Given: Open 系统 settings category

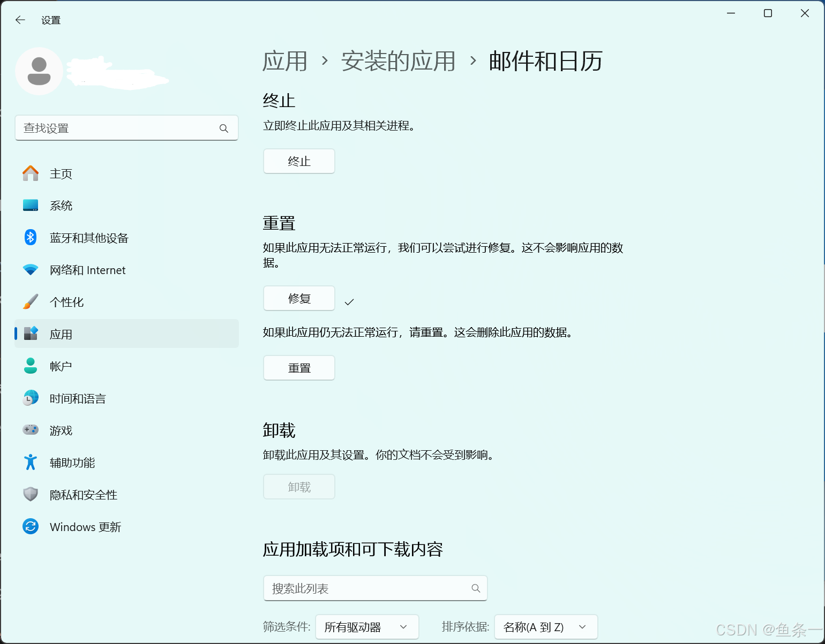Looking at the screenshot, I should pos(126,206).
